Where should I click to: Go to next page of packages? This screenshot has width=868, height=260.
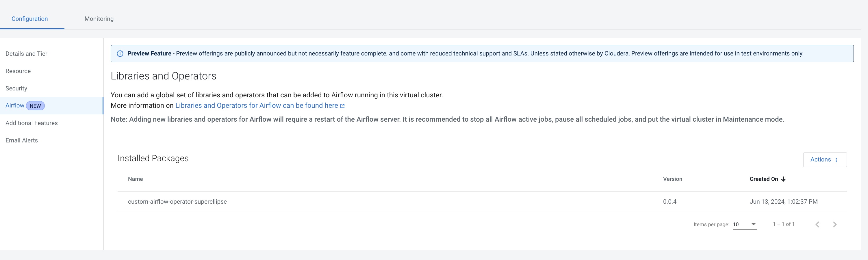coord(835,225)
